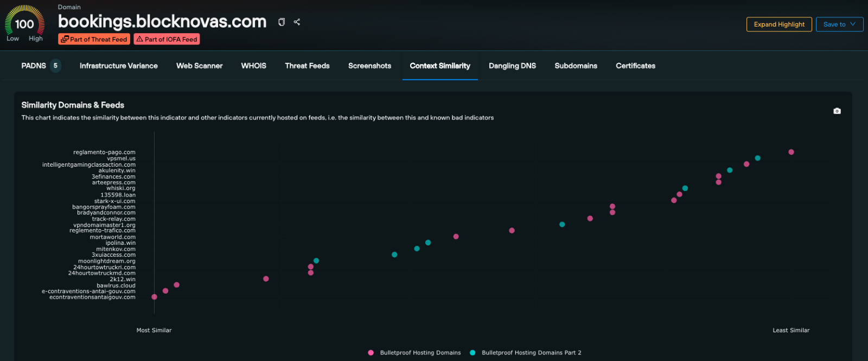Click the teal data point for 3xuiaccess.com

(394, 255)
